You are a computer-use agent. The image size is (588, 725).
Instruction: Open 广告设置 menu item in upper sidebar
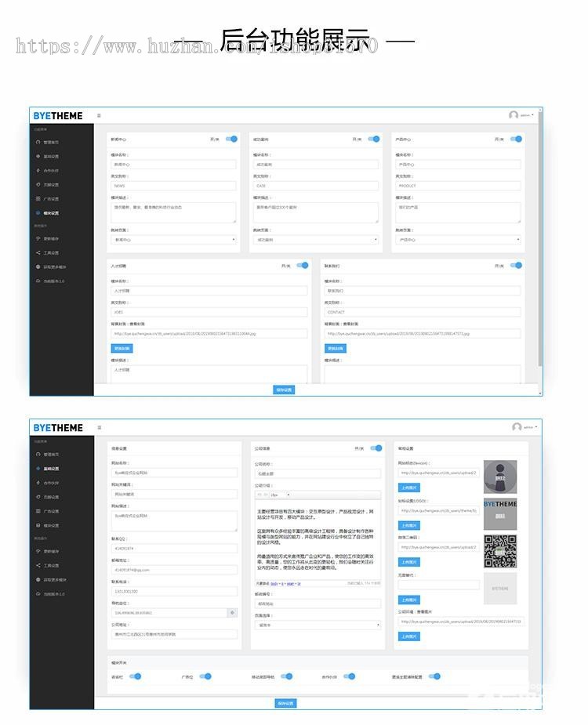click(x=51, y=199)
